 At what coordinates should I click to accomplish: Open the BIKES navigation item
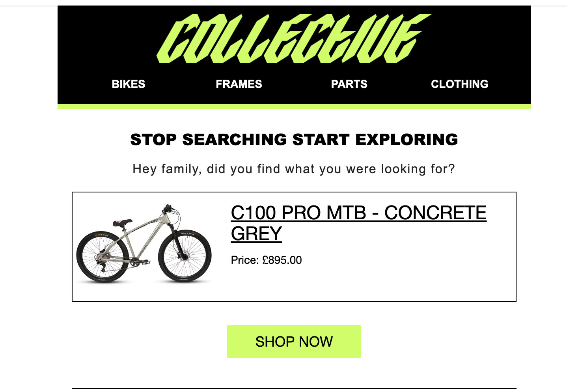[x=129, y=84]
